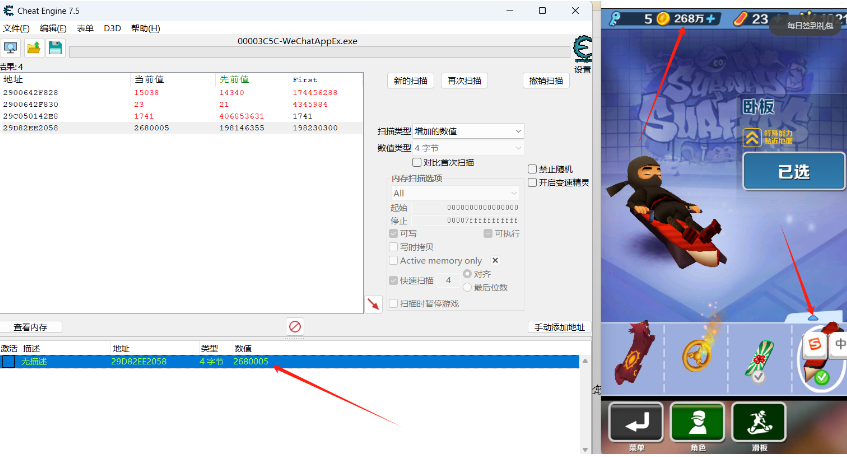Open the File menu
This screenshot has width=847, height=457.
[16, 28]
